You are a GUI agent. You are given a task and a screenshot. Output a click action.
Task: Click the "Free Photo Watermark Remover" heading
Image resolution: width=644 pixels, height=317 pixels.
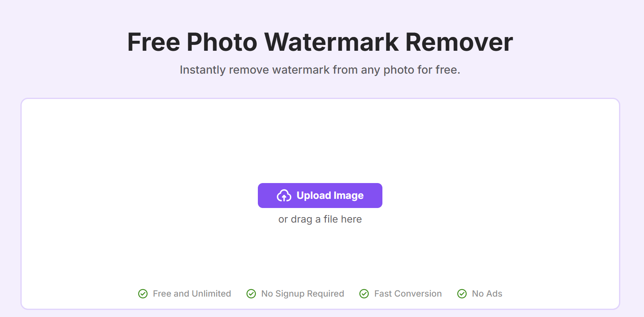[320, 42]
